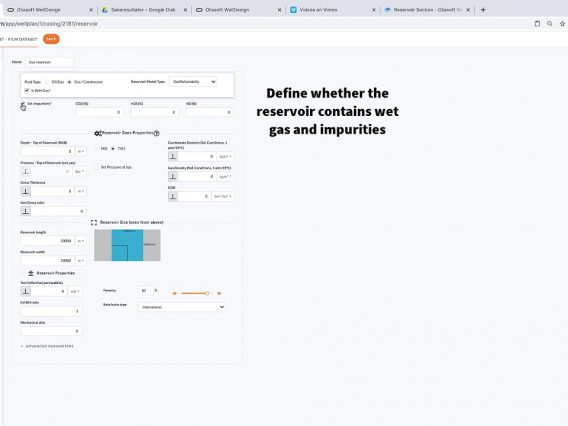568x426 pixels.
Task: Edit the reservoir Name field
Action: tap(49, 62)
